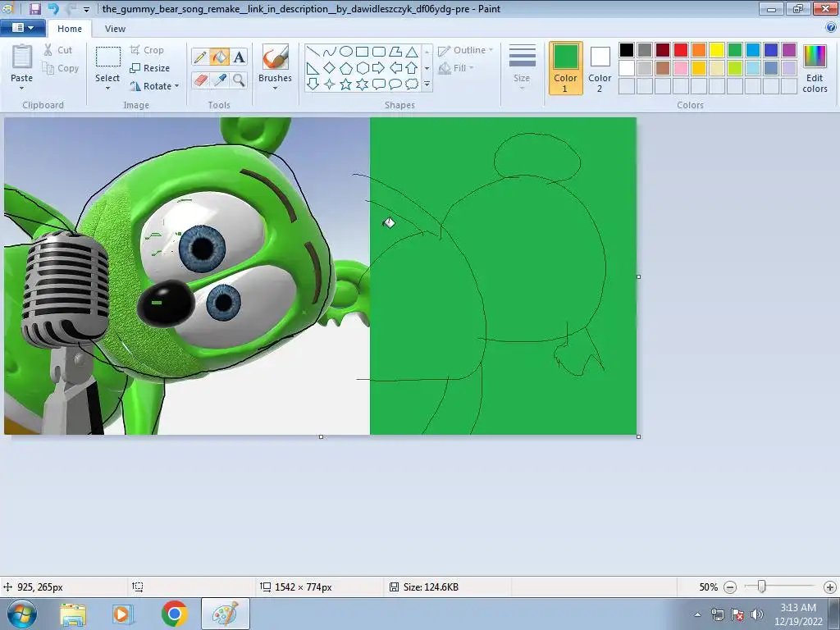The height and width of the screenshot is (630, 840).
Task: Choose the Cloud callout shape
Action: click(412, 84)
